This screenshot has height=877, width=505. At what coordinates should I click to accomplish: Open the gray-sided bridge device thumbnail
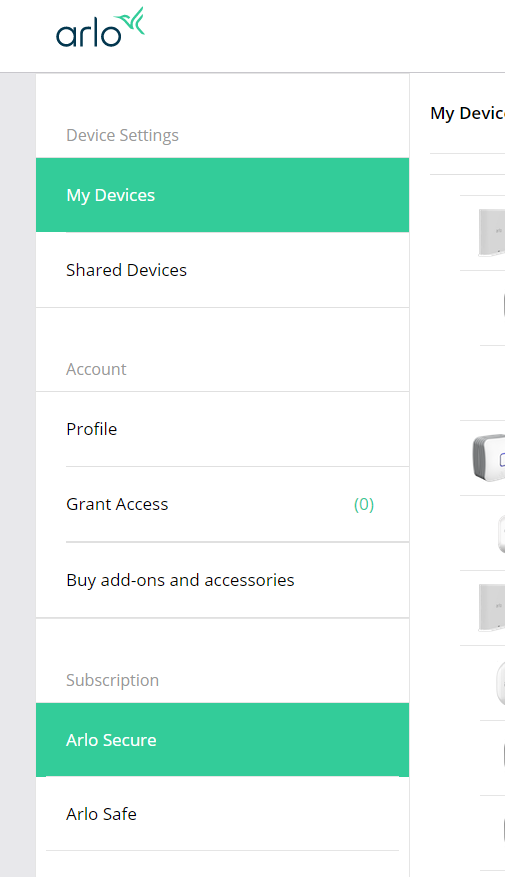[x=489, y=457]
